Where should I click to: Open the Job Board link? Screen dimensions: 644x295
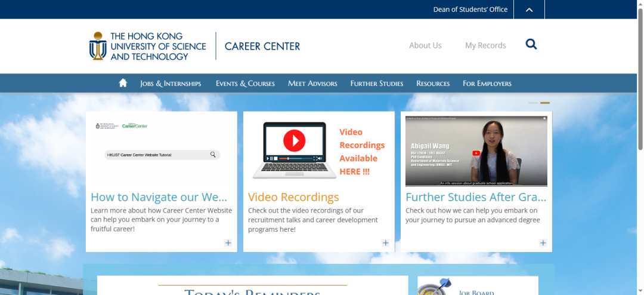click(476, 292)
